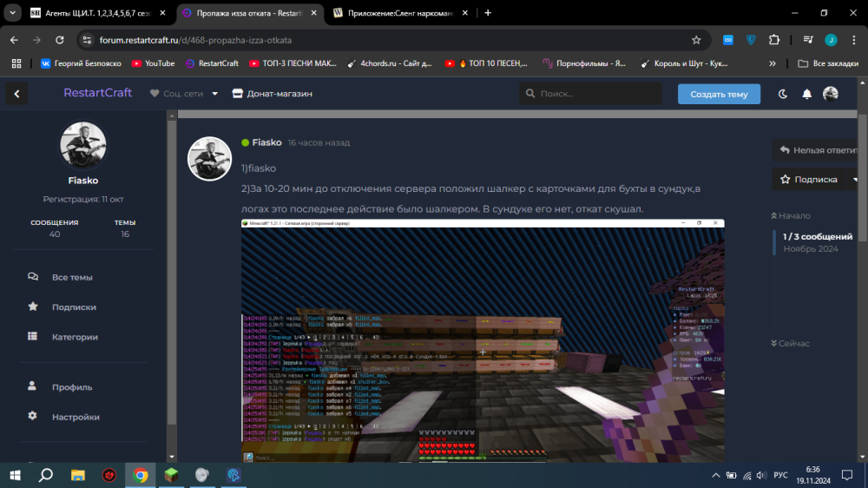Open the tab search dropdown
This screenshot has height=488, width=868.
coord(13,13)
